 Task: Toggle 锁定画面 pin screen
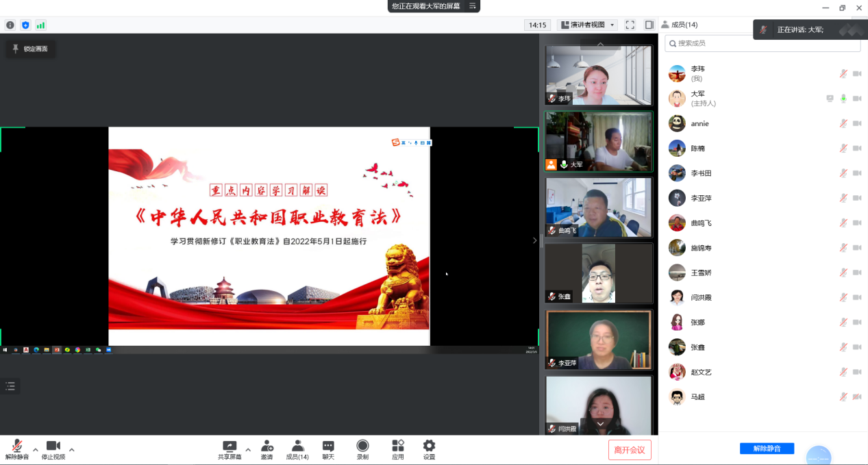pos(31,49)
